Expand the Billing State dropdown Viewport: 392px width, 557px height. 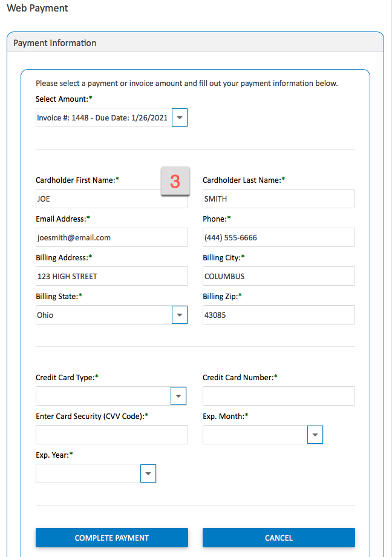click(x=103, y=315)
